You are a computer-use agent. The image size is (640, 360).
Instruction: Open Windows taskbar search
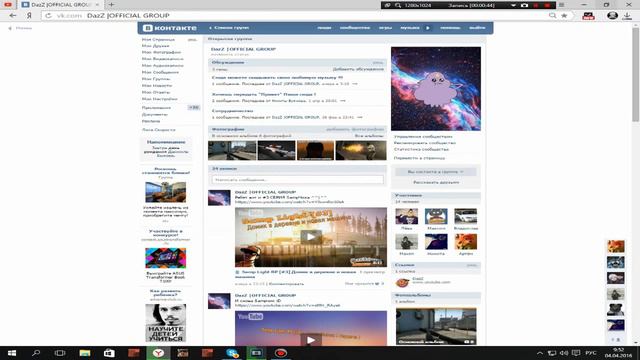coord(36,353)
